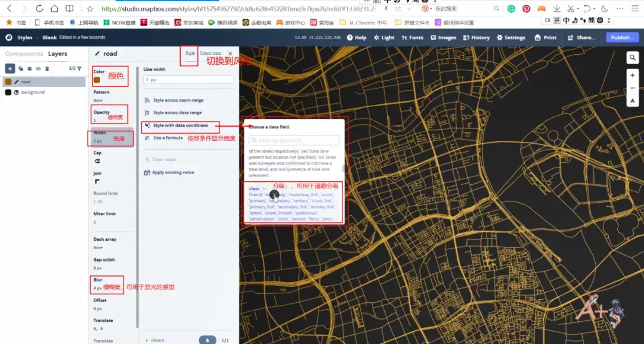Image resolution: width=644 pixels, height=344 pixels.
Task: Open the Color property swatch
Action: click(x=97, y=80)
